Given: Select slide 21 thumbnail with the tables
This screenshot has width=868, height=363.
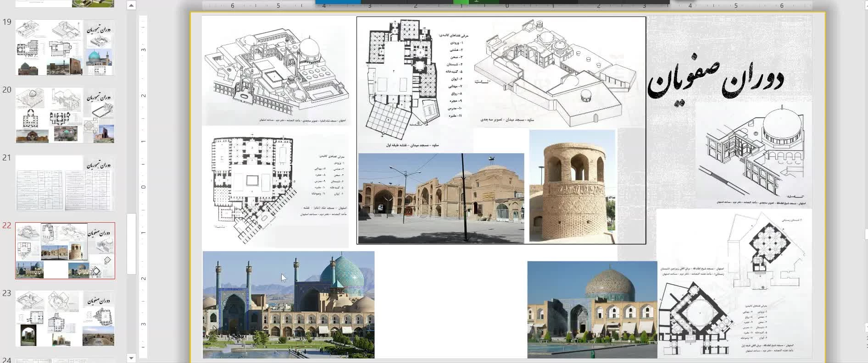Looking at the screenshot, I should (x=65, y=183).
